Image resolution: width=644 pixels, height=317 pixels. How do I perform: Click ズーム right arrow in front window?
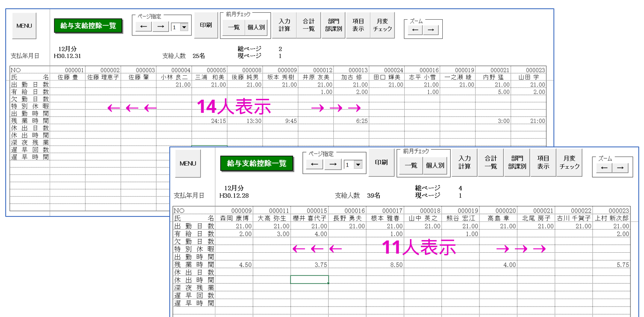pyautogui.click(x=621, y=168)
